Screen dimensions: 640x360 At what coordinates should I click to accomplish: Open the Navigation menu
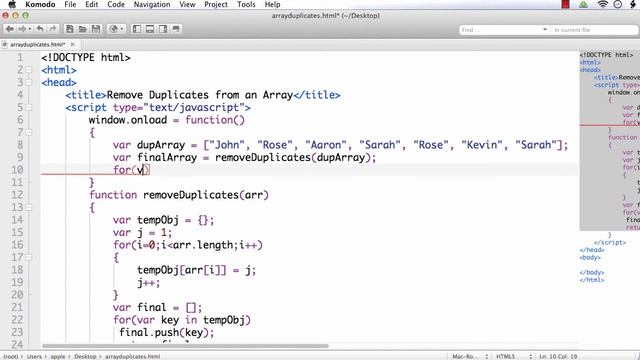click(152, 4)
